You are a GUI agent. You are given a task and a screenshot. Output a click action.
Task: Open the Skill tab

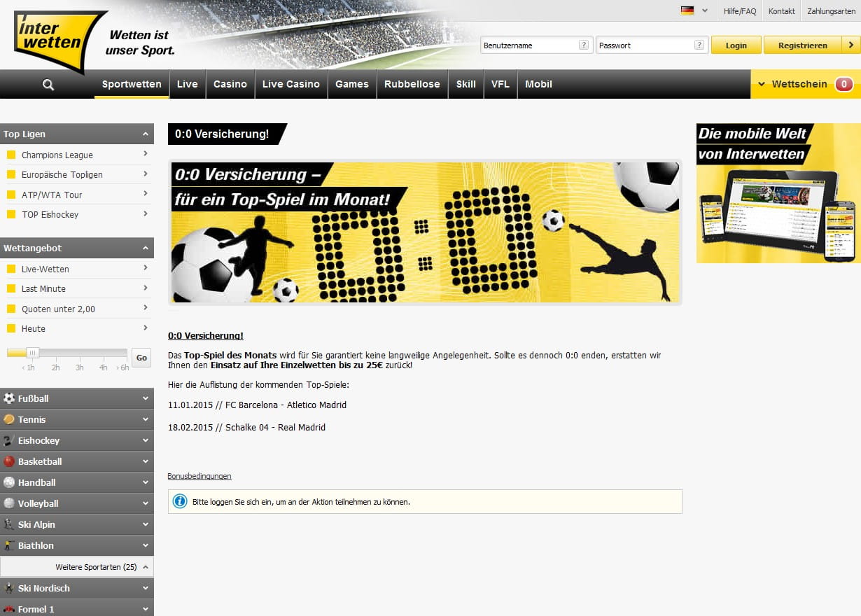(x=466, y=84)
